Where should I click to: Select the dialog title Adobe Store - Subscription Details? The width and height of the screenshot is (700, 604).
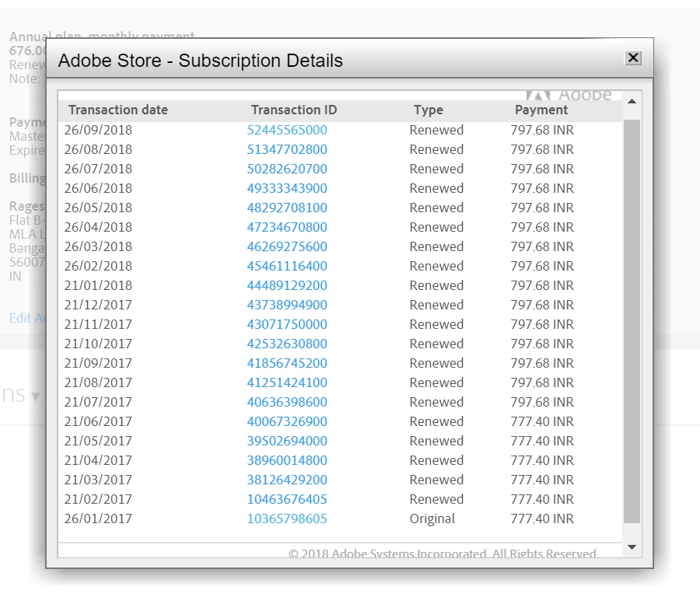(x=201, y=61)
